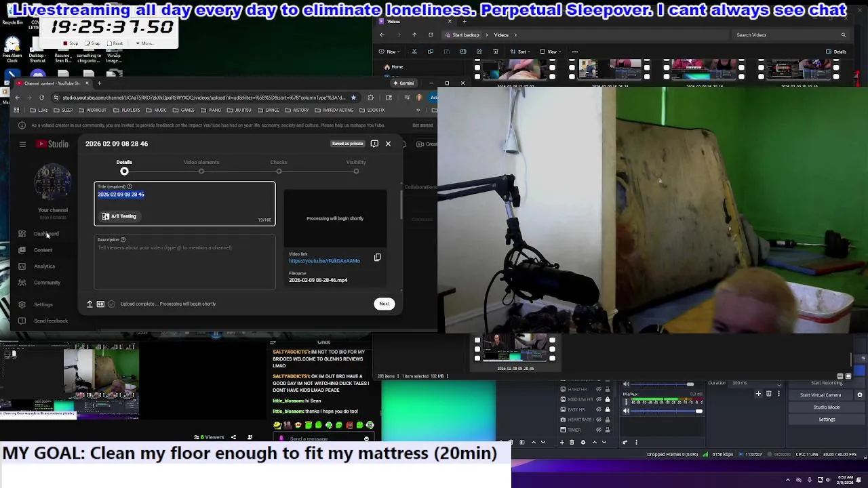Show hidden icons in Windows system tray
This screenshot has height=488, width=868.
pos(788,480)
